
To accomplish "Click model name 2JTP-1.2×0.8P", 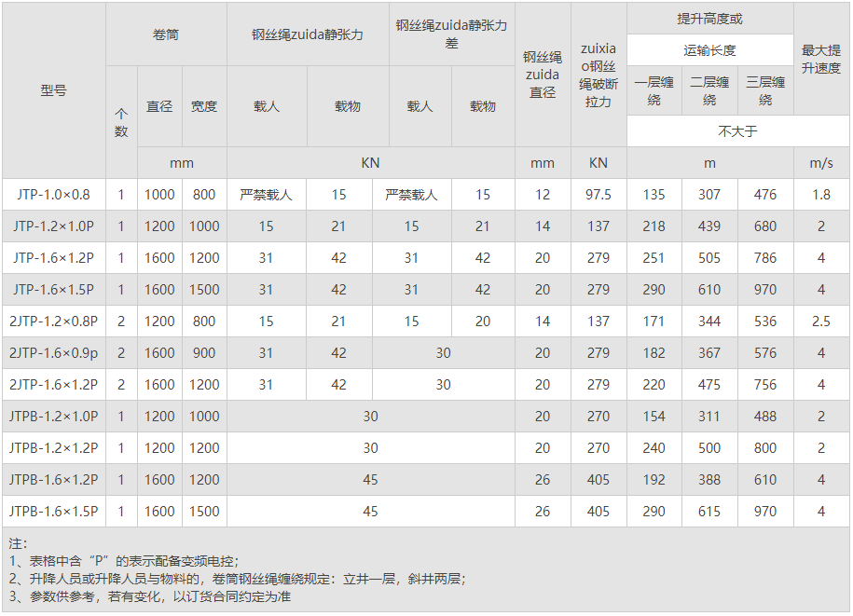I will 53,322.
